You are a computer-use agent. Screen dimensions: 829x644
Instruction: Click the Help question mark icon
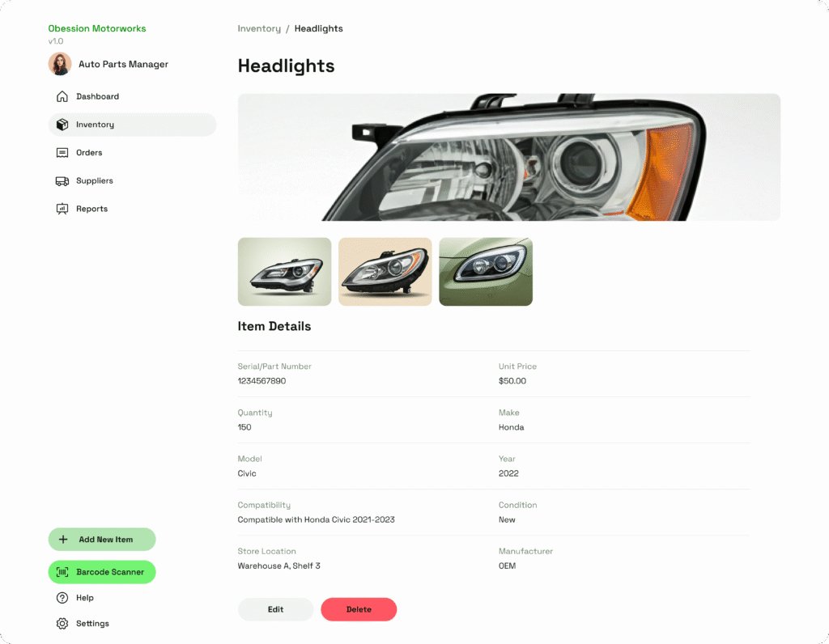(62, 598)
